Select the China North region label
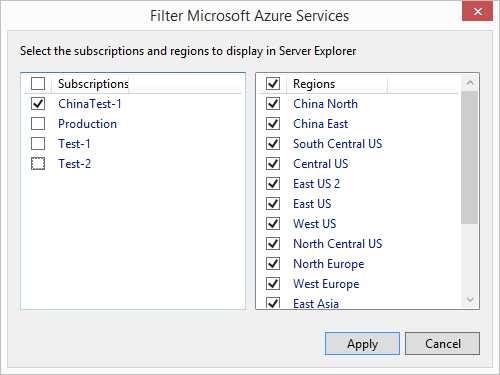500x375 pixels. point(325,104)
